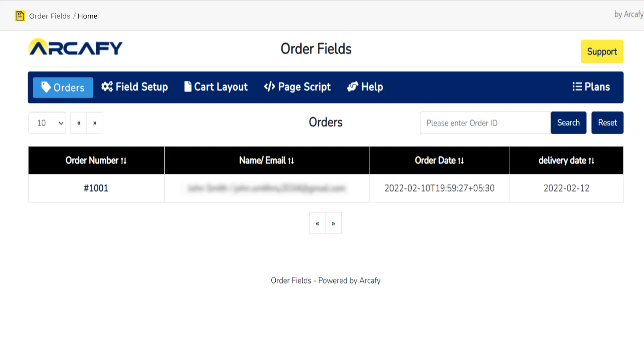
Task: Open the Help tab in the navigation bar
Action: (x=364, y=86)
